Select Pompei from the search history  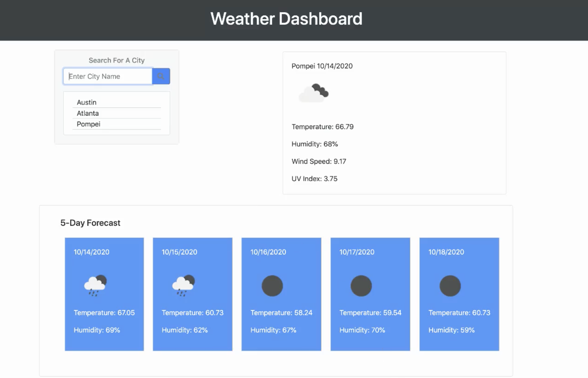(x=88, y=124)
